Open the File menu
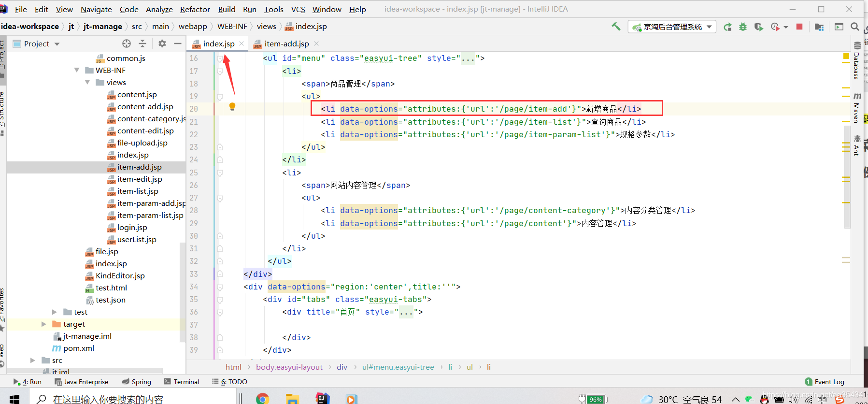The height and width of the screenshot is (404, 868). (21, 9)
